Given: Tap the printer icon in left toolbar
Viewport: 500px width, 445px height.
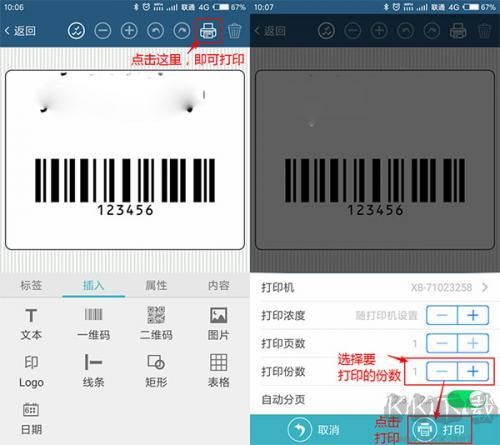Looking at the screenshot, I should click(208, 31).
